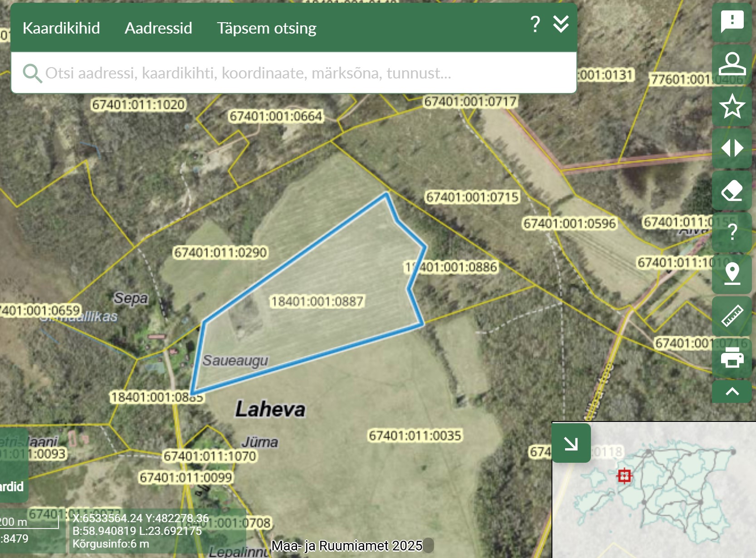Open the print map tool
756x558 pixels.
732,357
